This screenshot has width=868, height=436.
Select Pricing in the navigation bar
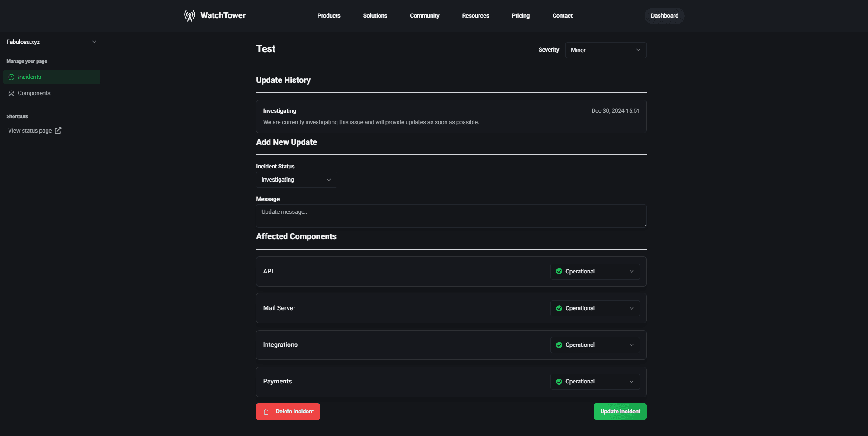pos(520,15)
